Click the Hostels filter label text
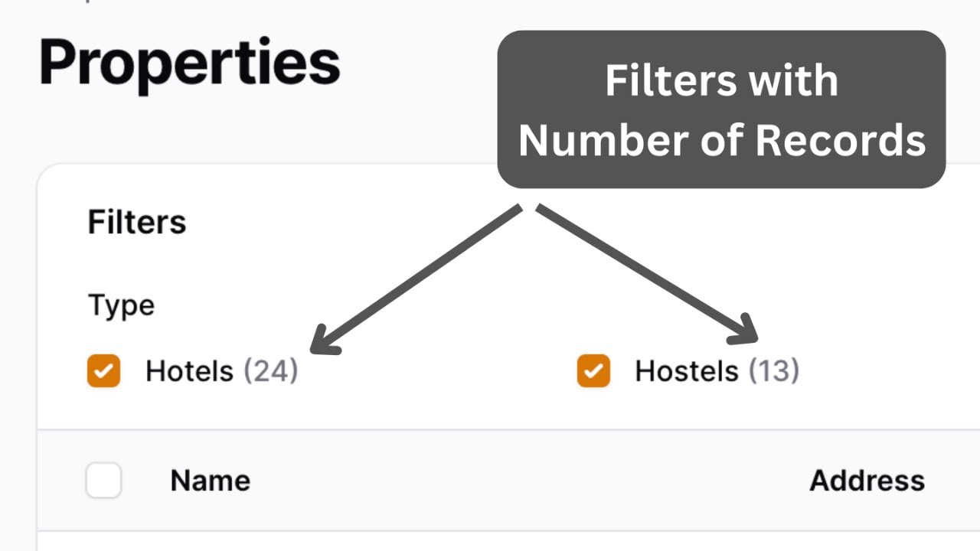The width and height of the screenshot is (980, 551). pos(686,371)
